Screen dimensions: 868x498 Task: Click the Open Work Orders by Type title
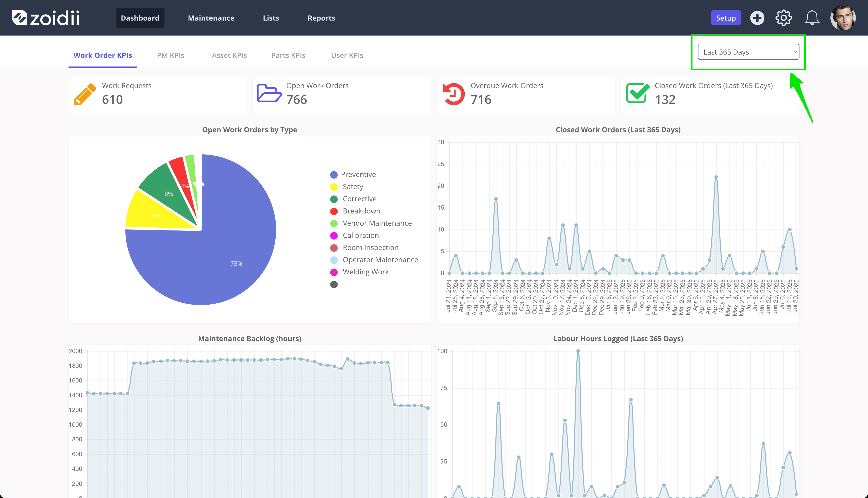click(x=249, y=130)
